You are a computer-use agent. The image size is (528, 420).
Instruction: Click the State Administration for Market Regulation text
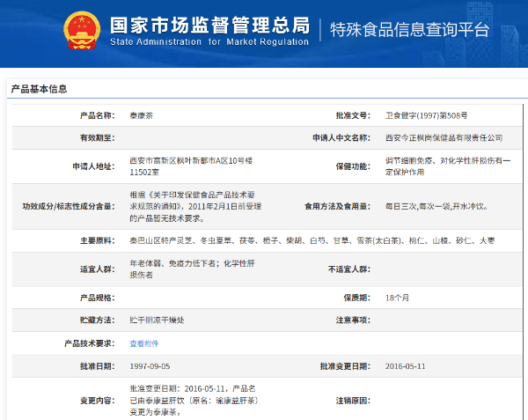(209, 42)
